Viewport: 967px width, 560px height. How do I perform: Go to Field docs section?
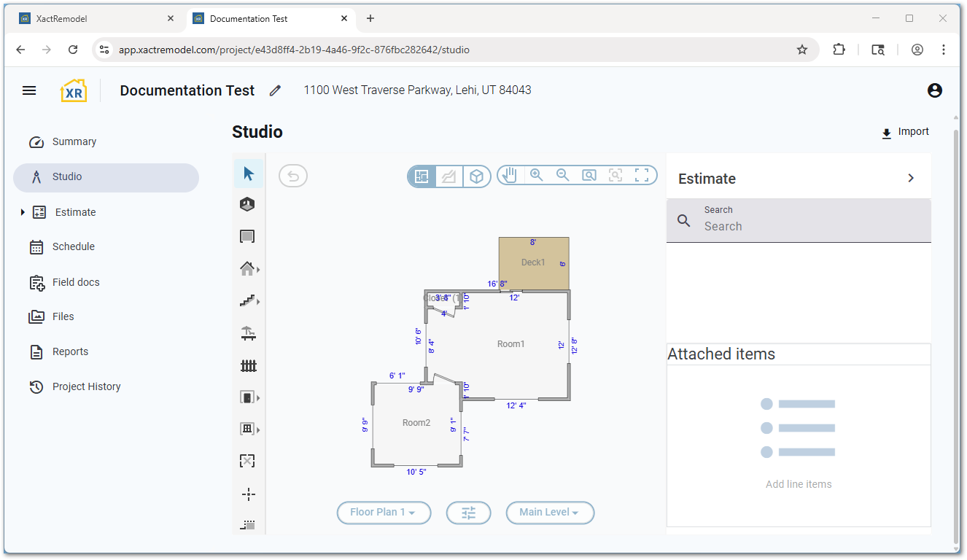(x=75, y=282)
